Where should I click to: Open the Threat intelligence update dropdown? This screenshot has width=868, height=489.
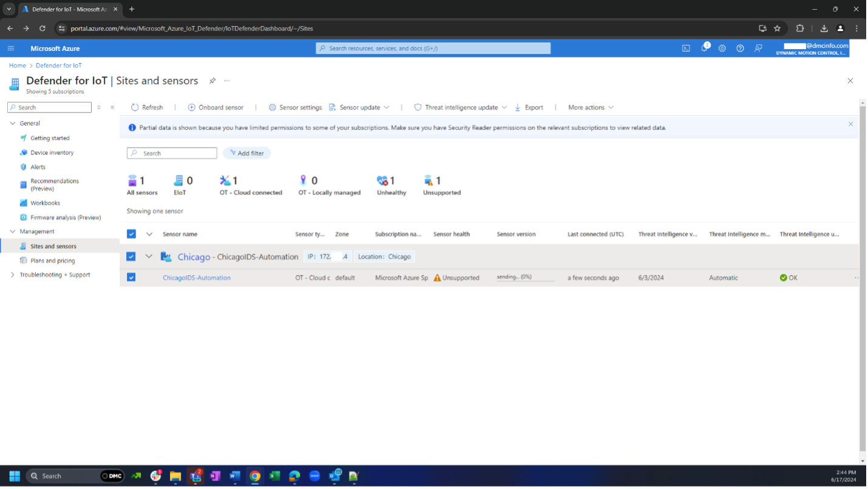coord(460,107)
